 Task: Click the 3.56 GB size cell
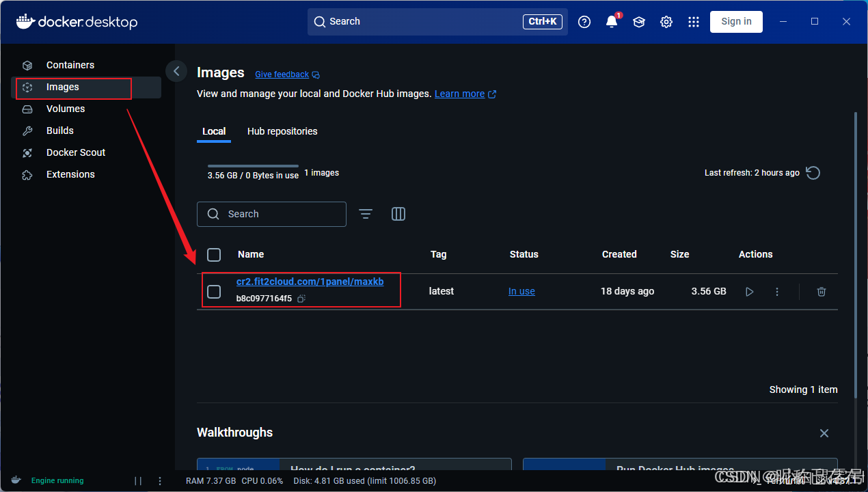pyautogui.click(x=709, y=291)
